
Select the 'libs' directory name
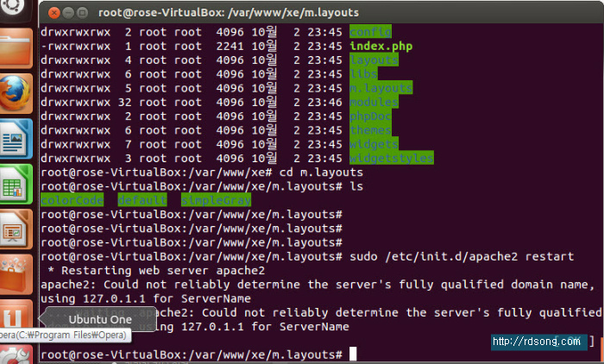[x=363, y=73]
